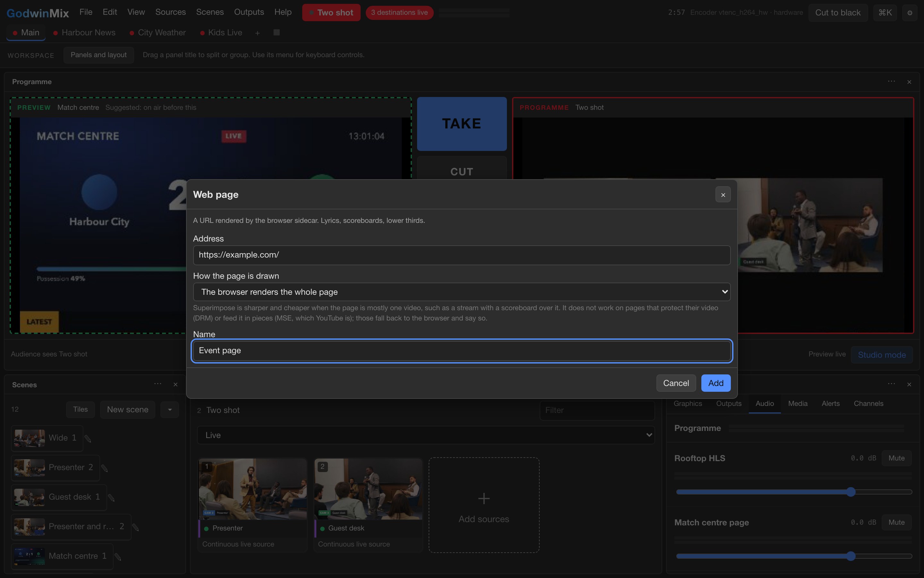Click the TAKE button
Screen dimensions: 924x578
462,124
